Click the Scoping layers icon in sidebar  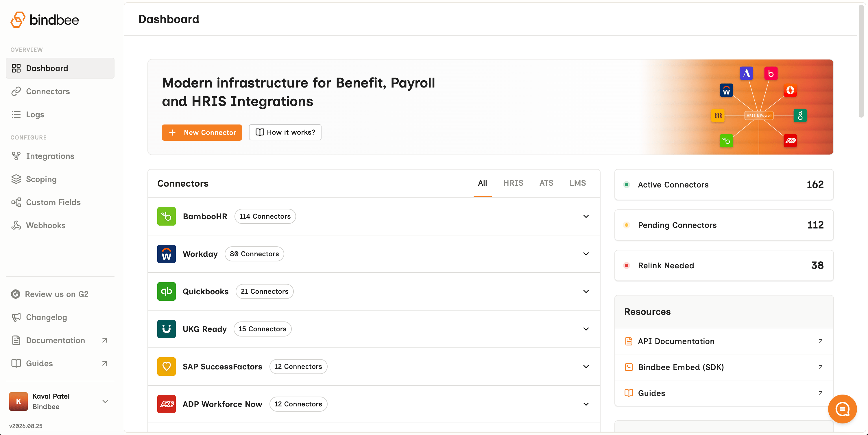point(16,179)
